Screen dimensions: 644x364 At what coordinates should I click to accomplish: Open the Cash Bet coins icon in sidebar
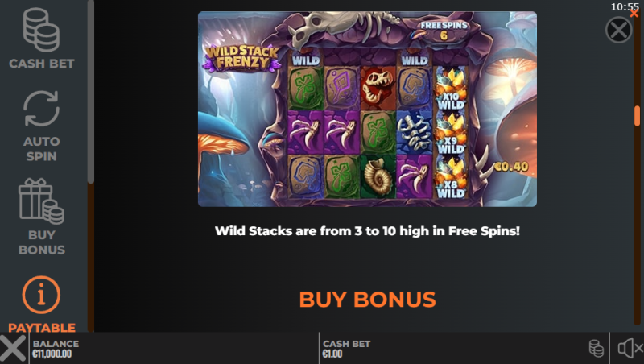click(x=41, y=30)
